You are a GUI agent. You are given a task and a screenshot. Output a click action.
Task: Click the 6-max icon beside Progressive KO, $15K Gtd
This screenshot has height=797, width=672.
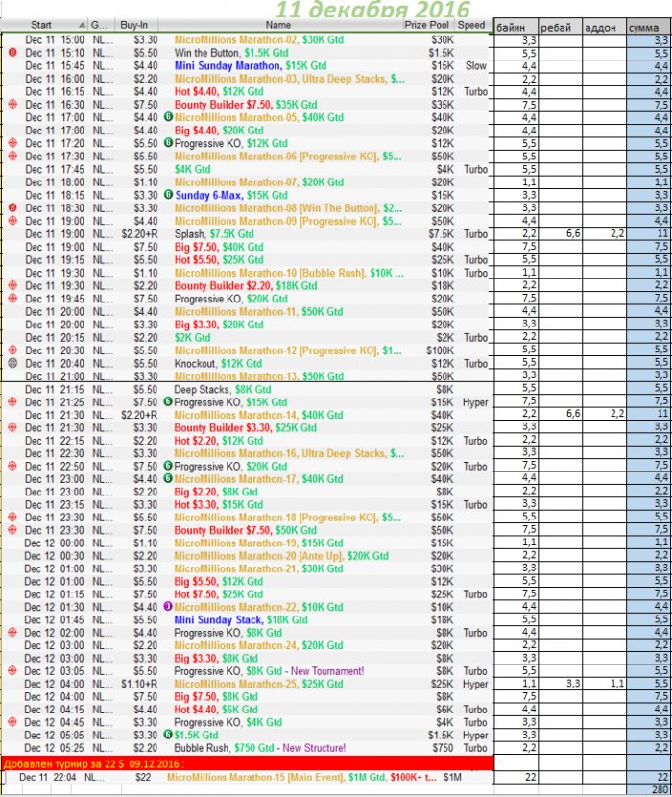(x=168, y=402)
